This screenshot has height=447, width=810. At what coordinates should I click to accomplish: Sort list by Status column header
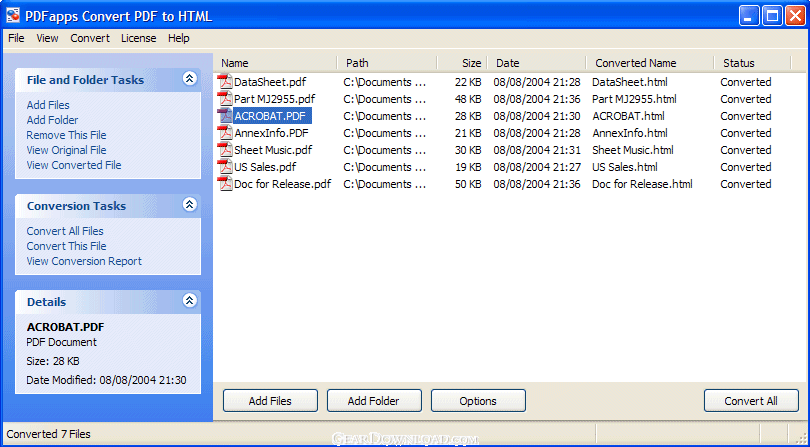pyautogui.click(x=753, y=63)
